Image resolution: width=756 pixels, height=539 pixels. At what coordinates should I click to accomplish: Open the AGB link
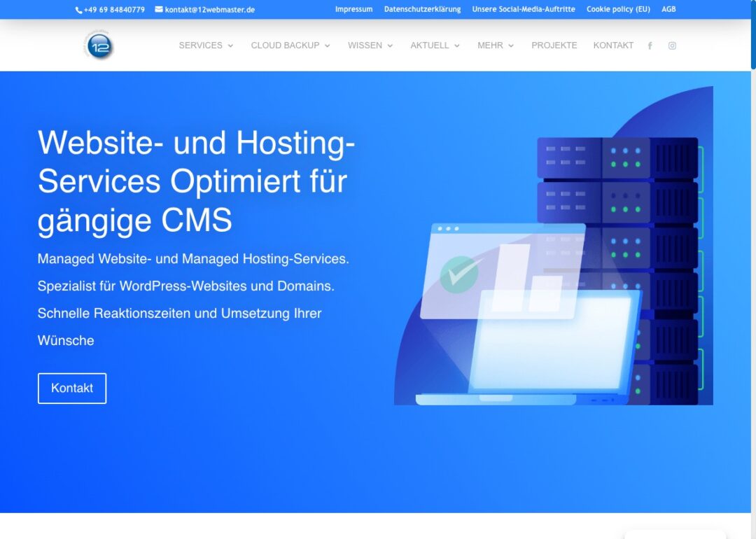668,10
